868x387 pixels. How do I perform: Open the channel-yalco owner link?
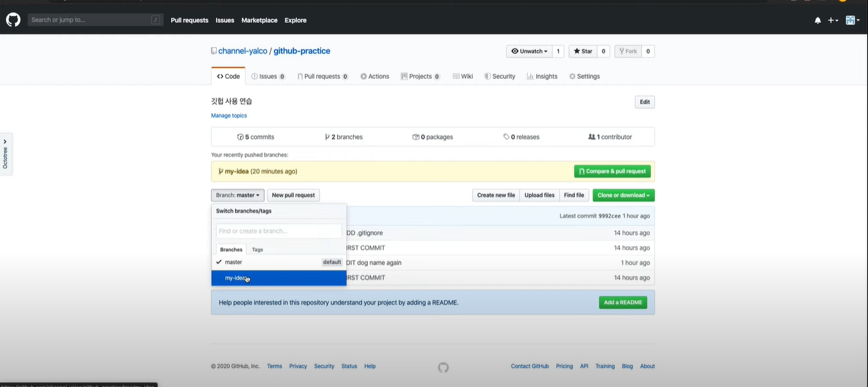(243, 51)
